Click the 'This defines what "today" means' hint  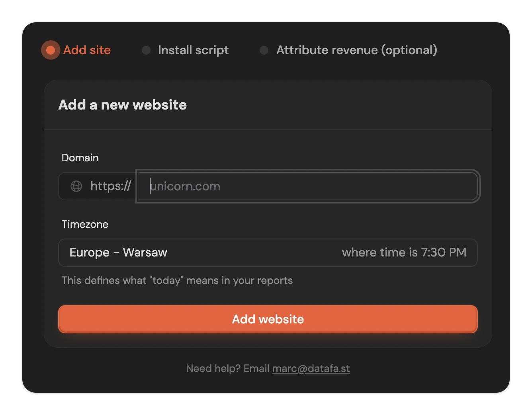coord(177,280)
